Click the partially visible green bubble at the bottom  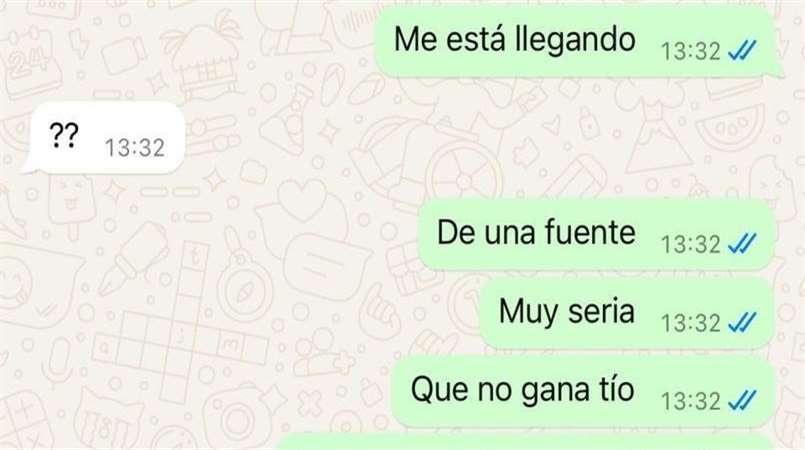point(525,442)
